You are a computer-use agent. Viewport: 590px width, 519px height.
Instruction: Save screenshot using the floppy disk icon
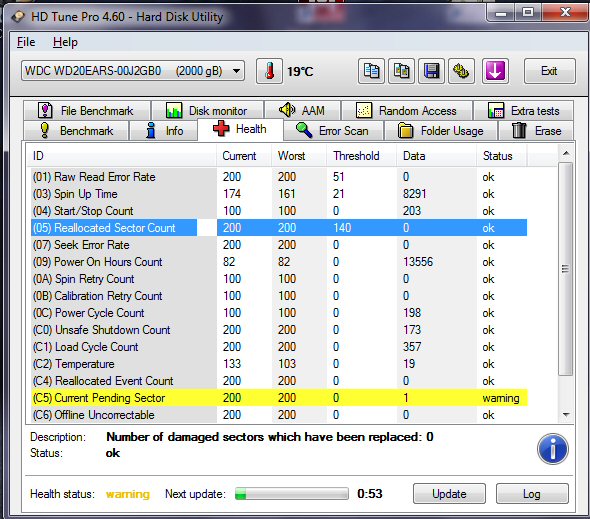click(431, 71)
